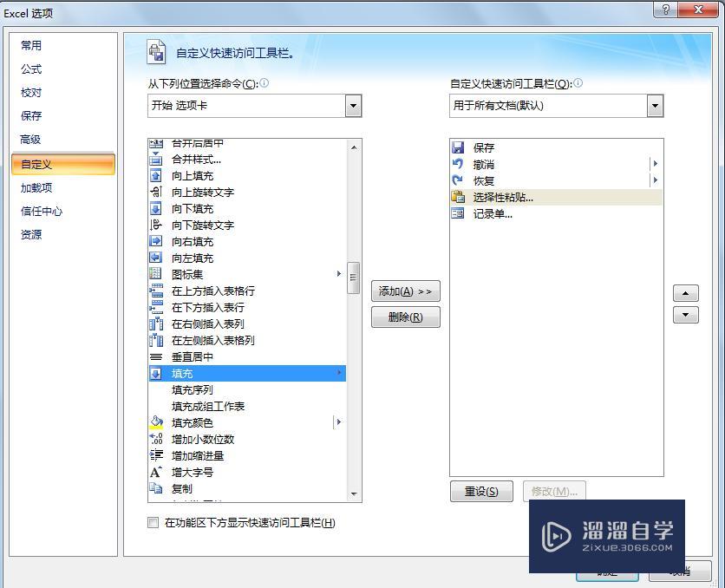
Task: Click the 修改(M)... button
Action: coord(554,492)
